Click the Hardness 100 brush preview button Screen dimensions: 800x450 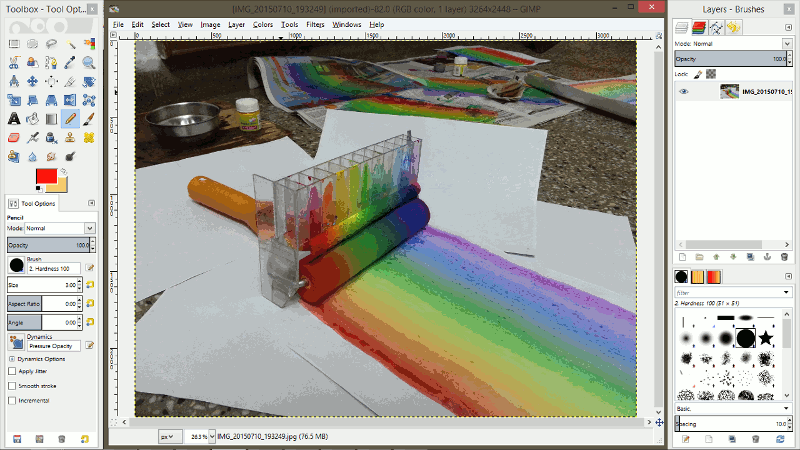pos(16,265)
